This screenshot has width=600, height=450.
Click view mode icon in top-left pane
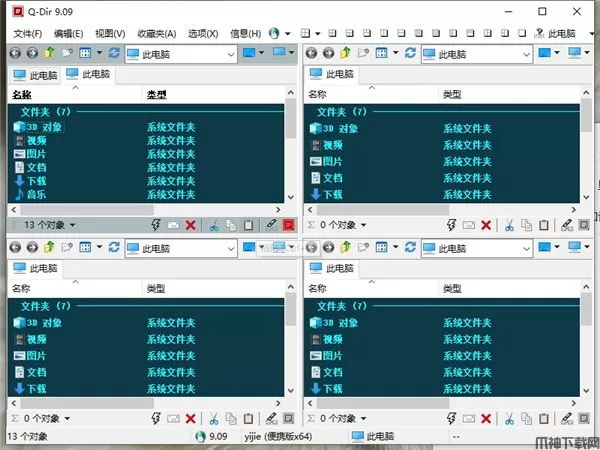[x=85, y=52]
